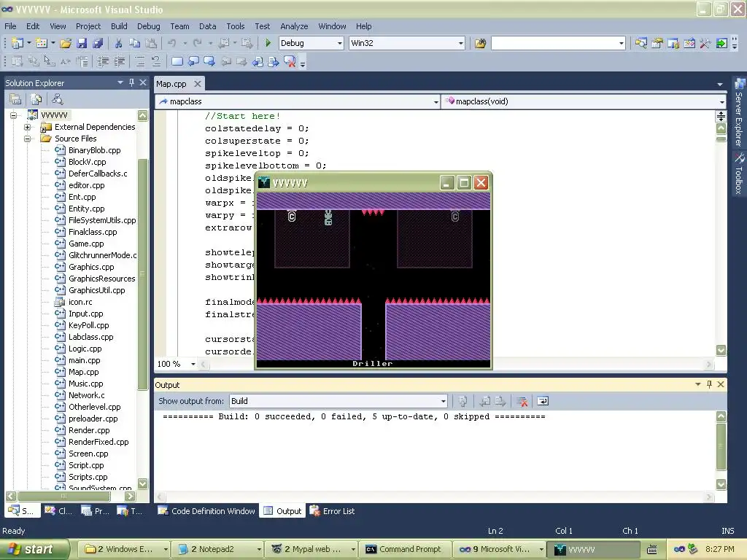Open the mapclass scope dropdown
Screen dimensions: 747x560
click(x=436, y=102)
